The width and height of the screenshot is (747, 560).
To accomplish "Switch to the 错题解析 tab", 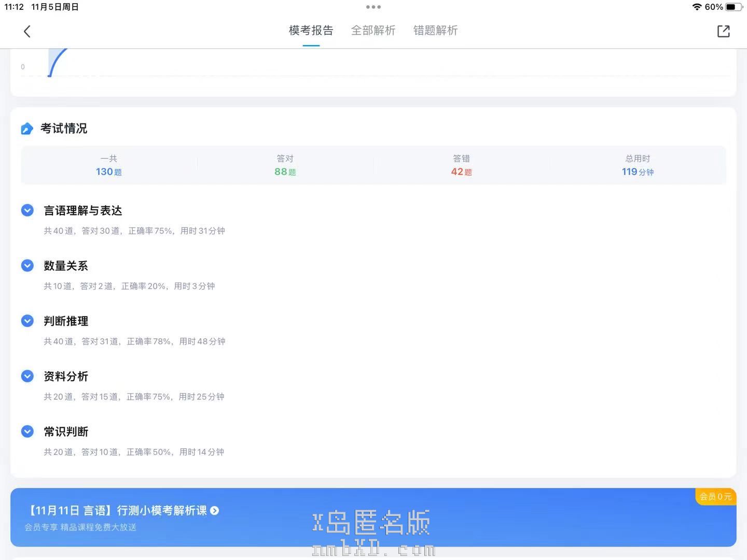I will (x=435, y=31).
